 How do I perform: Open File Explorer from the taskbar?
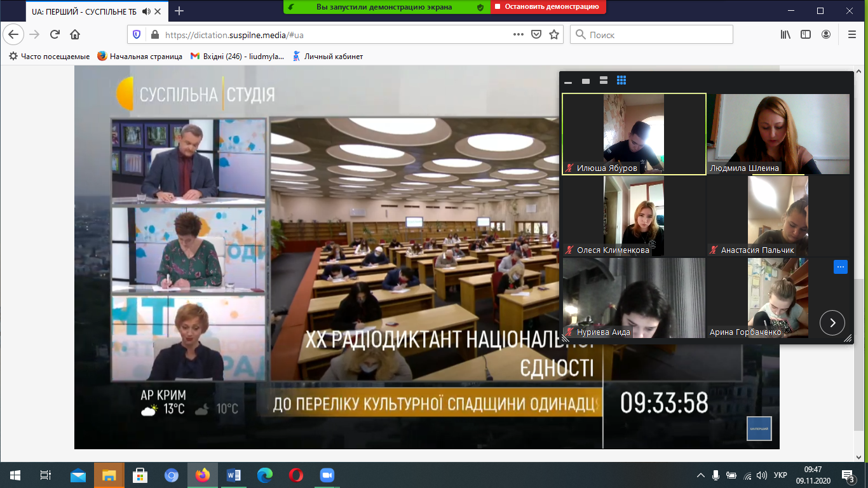[109, 475]
